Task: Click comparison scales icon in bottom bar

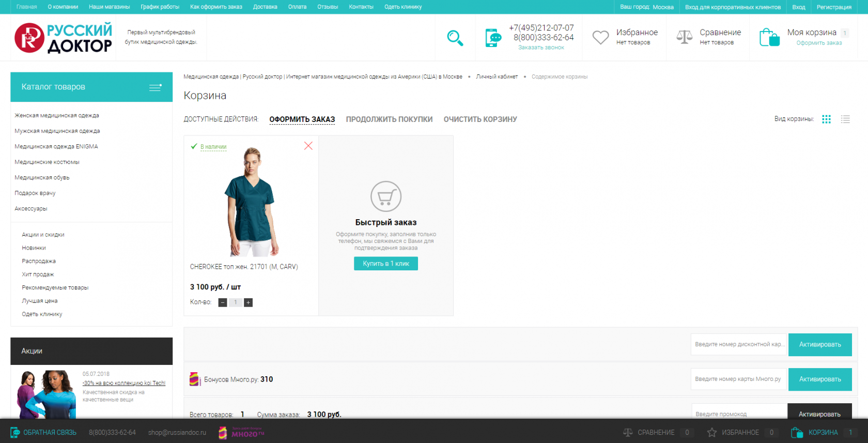Action: click(628, 433)
